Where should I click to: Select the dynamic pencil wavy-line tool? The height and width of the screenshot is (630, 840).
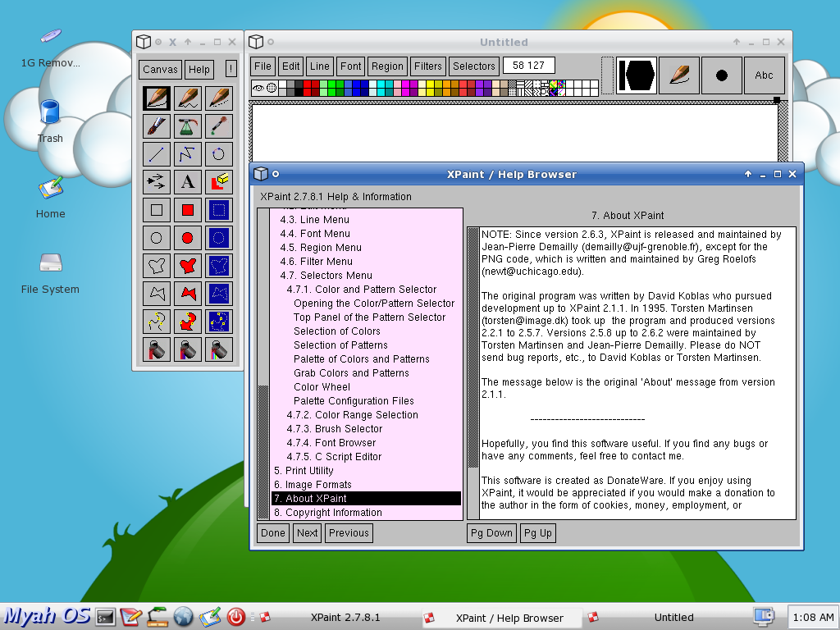188,98
